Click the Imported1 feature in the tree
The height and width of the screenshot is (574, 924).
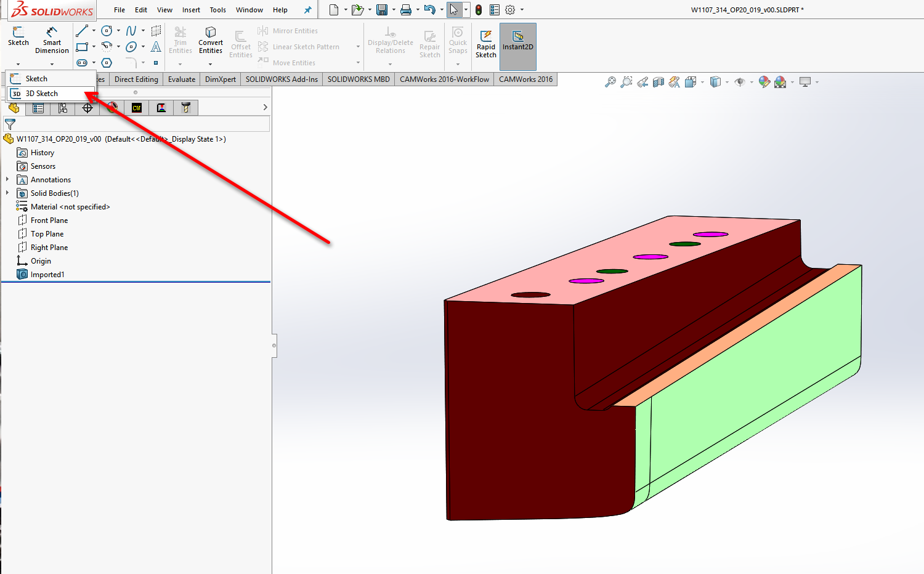pos(47,275)
